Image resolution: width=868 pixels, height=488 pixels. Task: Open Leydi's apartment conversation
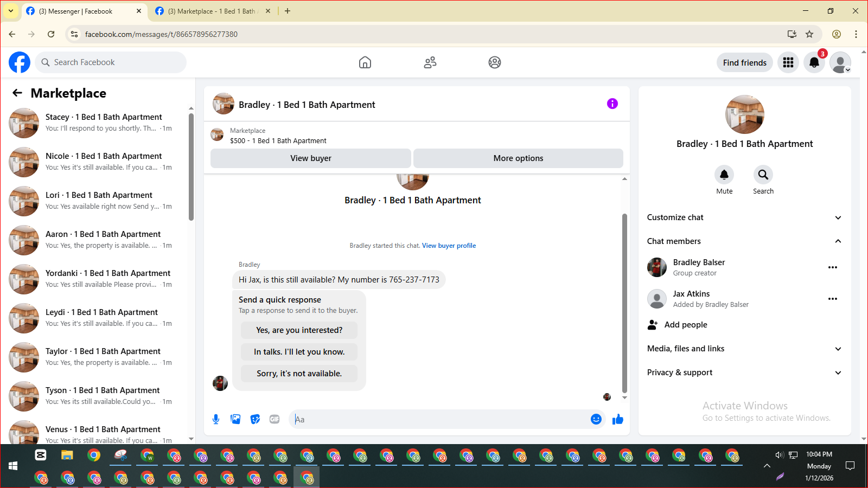[x=97, y=318]
